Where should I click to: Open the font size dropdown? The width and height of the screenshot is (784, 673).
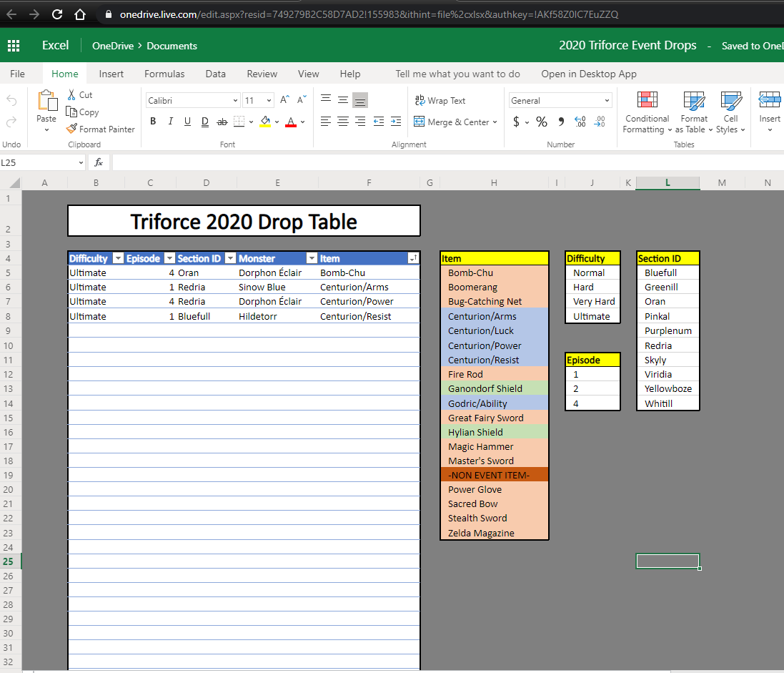(269, 101)
